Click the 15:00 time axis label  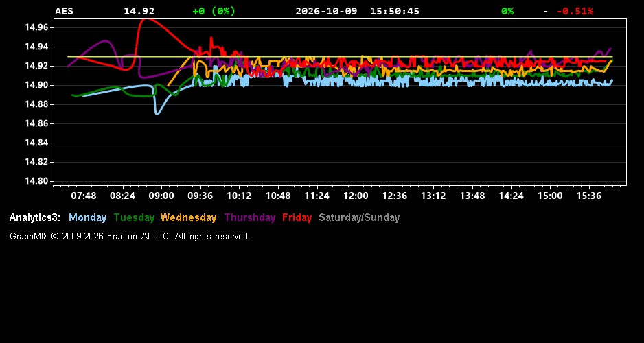551,196
